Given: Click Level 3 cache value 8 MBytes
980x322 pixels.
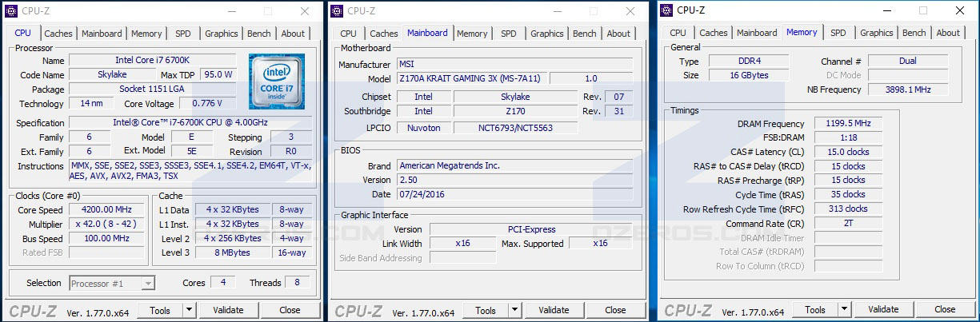Looking at the screenshot, I should (x=233, y=253).
